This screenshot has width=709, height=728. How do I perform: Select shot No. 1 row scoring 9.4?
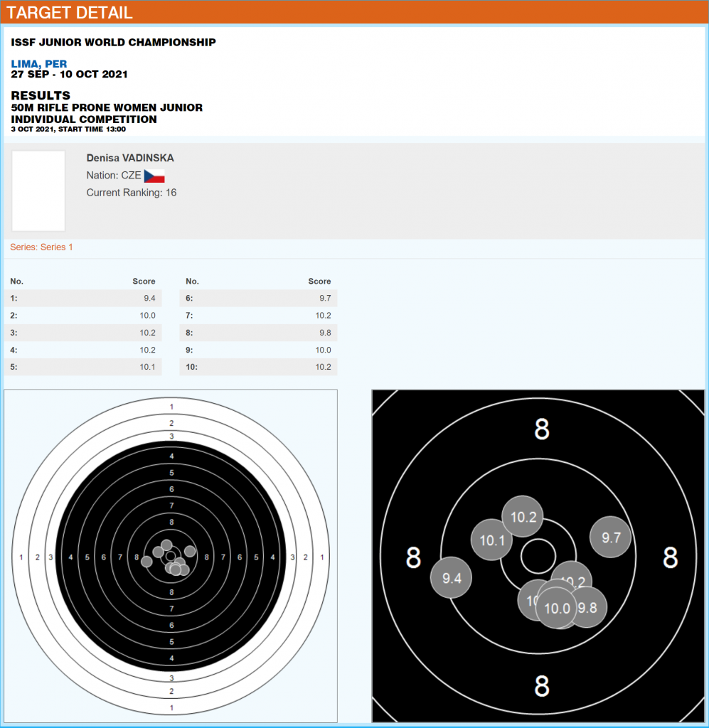82,299
